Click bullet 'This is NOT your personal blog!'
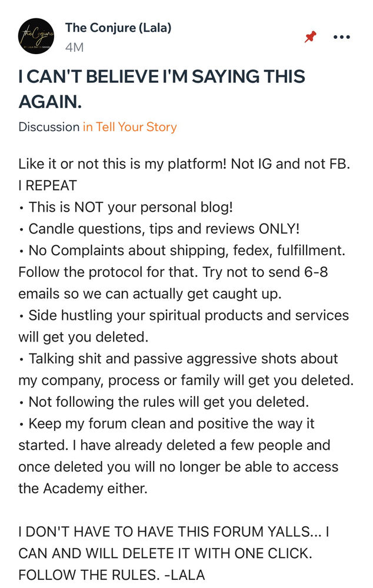 click(x=126, y=207)
